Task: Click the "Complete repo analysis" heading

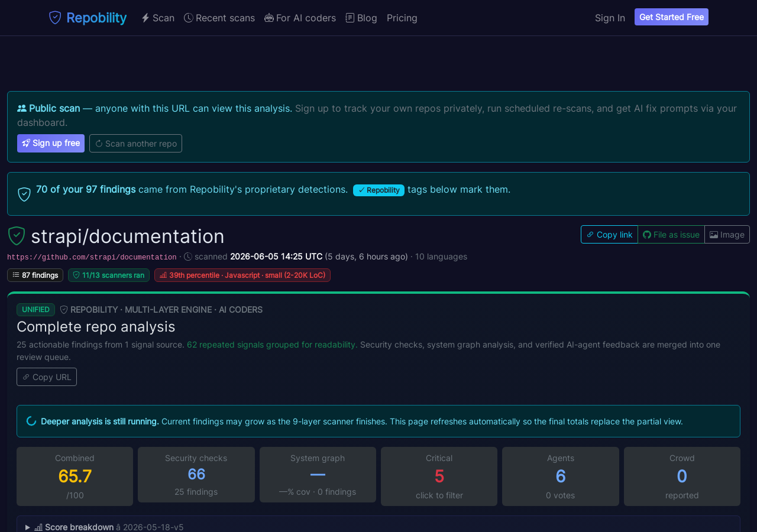Action: click(x=96, y=326)
